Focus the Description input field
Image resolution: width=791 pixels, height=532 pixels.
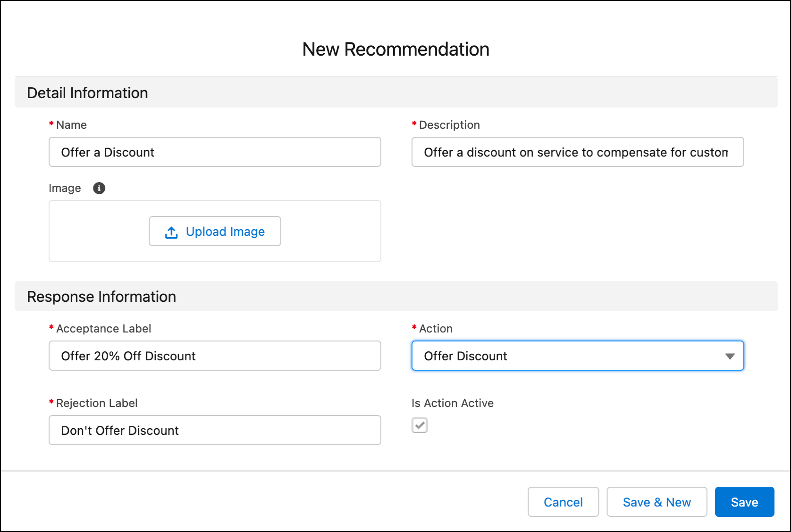(578, 152)
